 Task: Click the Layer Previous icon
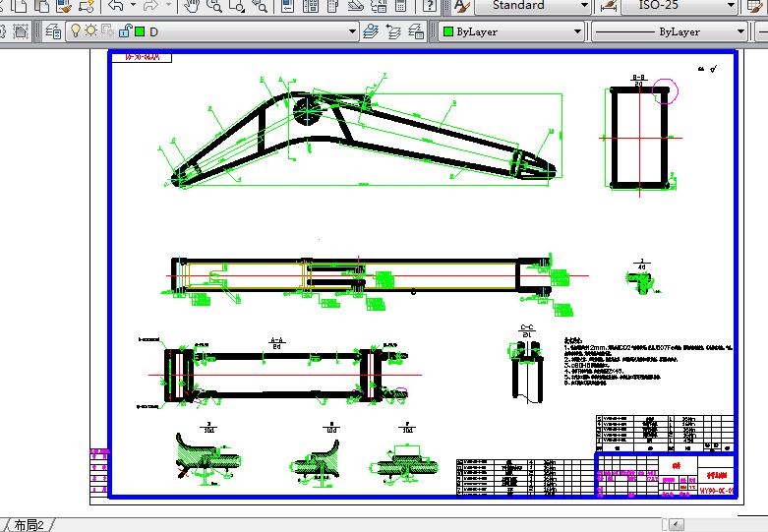tap(393, 31)
